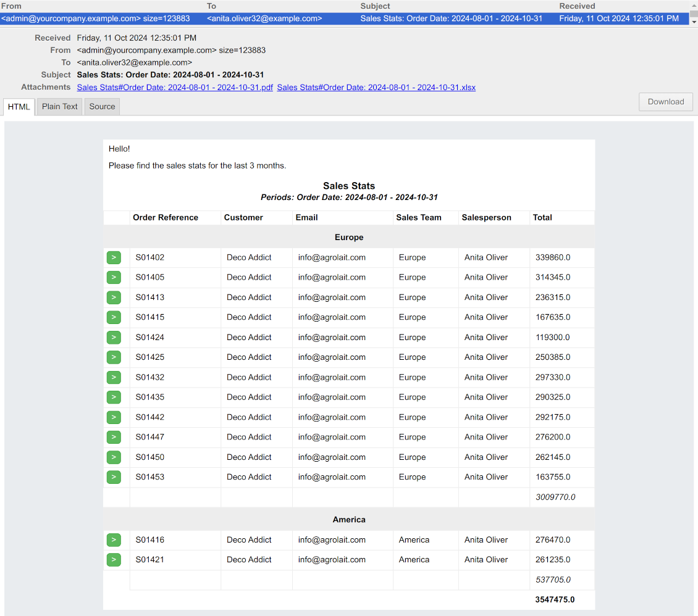
Task: Click the America group heading row
Action: (349, 520)
